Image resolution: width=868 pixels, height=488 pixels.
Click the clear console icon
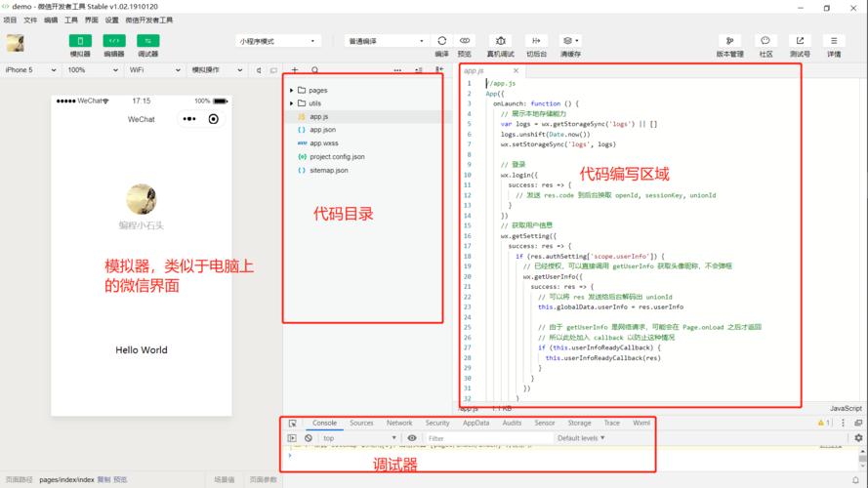pos(309,438)
